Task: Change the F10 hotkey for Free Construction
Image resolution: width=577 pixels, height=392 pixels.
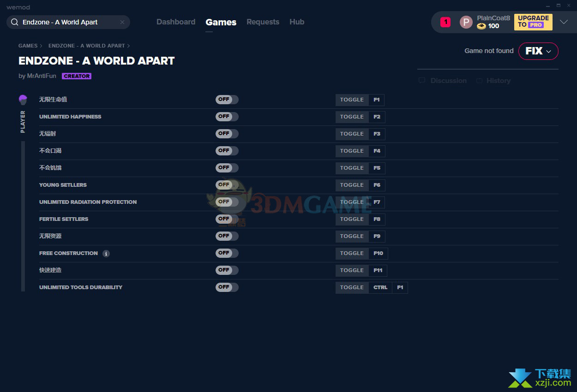Action: click(x=379, y=253)
